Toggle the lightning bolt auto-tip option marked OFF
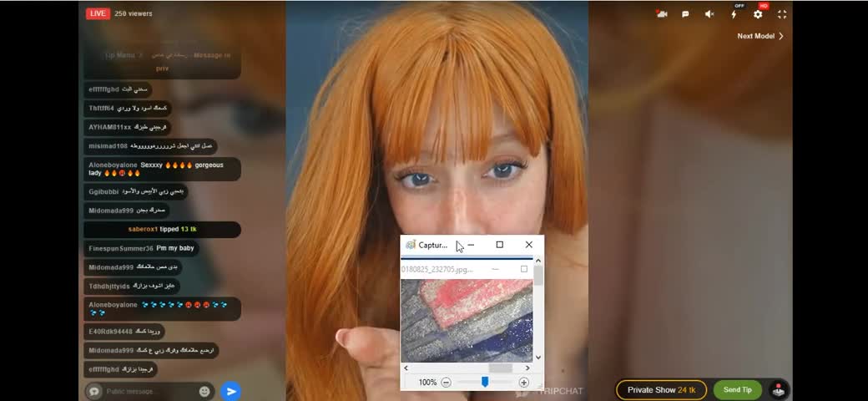This screenshot has height=401, width=868. click(x=734, y=14)
